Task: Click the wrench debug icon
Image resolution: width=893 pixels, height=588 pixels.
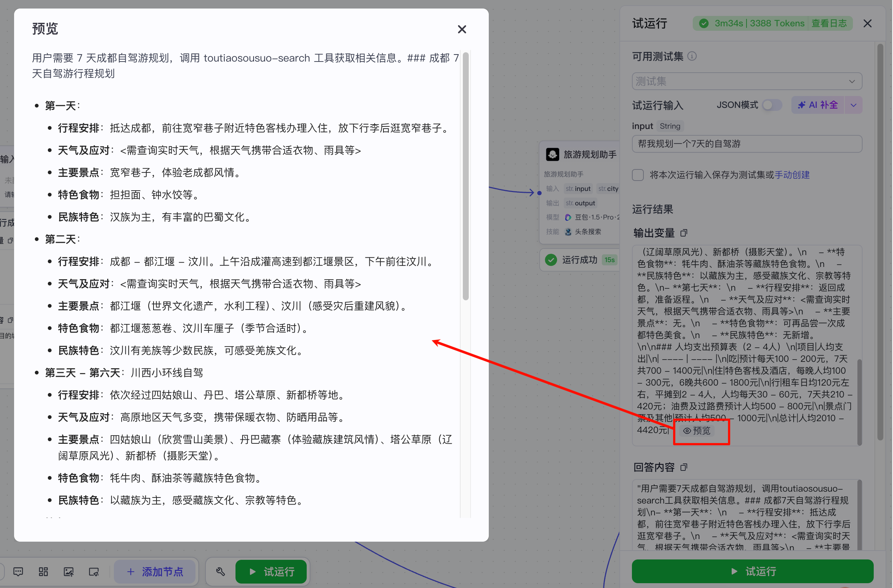Action: 220,571
